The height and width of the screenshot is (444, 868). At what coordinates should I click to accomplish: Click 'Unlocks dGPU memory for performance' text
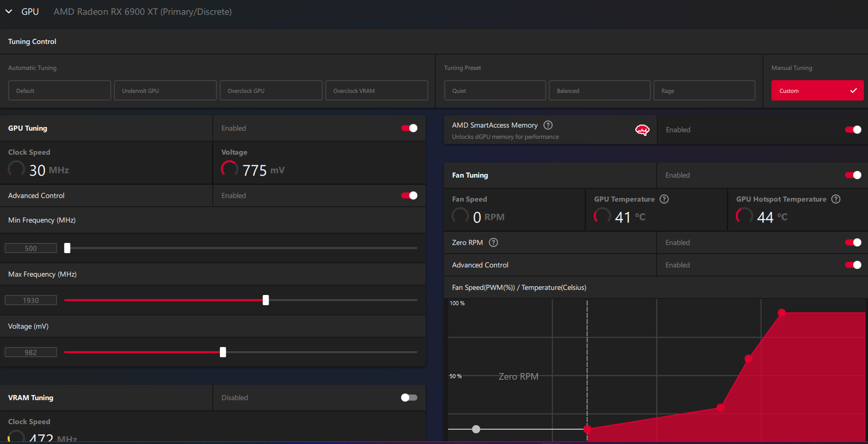tap(505, 137)
